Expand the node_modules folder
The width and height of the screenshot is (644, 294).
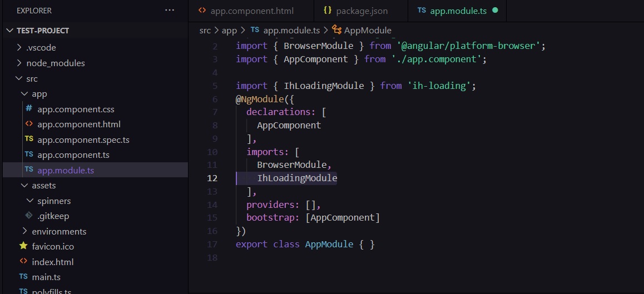tap(19, 63)
